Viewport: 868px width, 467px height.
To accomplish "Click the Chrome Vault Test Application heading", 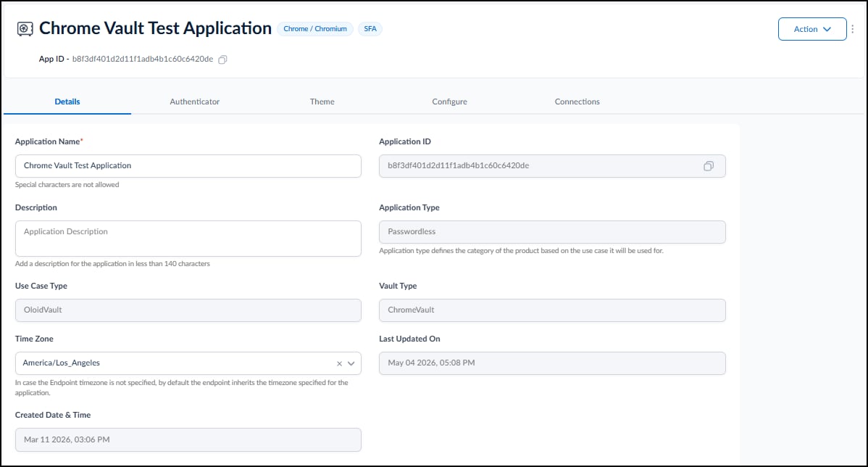I will click(x=155, y=28).
